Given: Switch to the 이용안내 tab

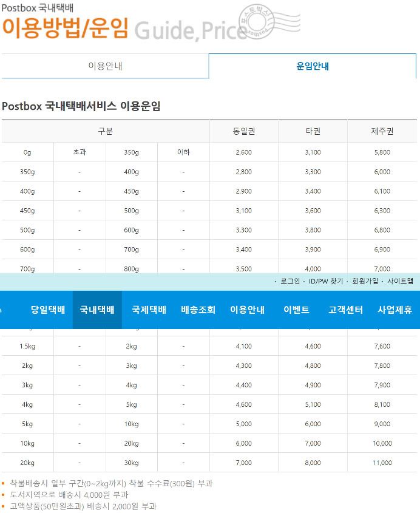Looking at the screenshot, I should click(x=105, y=66).
